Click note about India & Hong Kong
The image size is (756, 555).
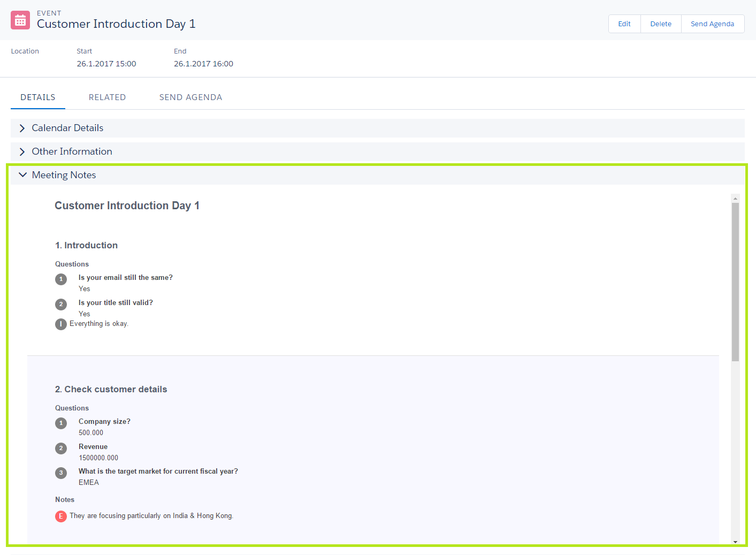point(151,516)
